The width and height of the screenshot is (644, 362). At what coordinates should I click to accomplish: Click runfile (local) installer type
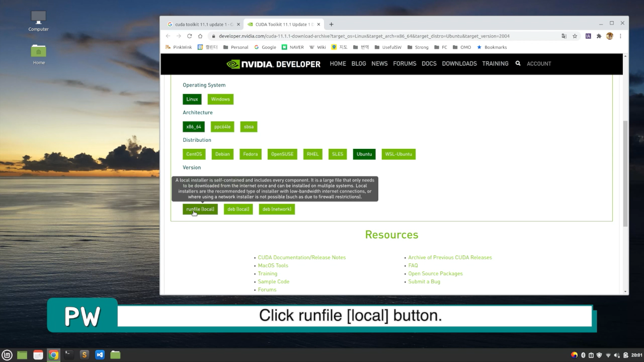200,209
